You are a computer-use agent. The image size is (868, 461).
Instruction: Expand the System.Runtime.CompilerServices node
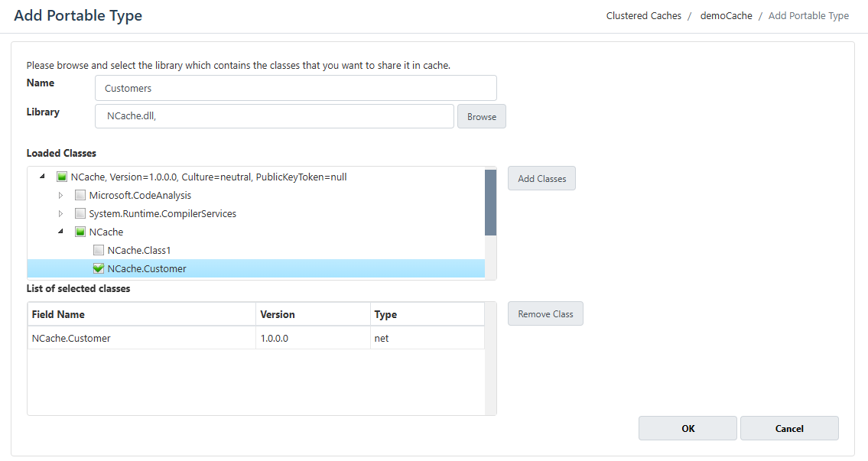coord(61,213)
